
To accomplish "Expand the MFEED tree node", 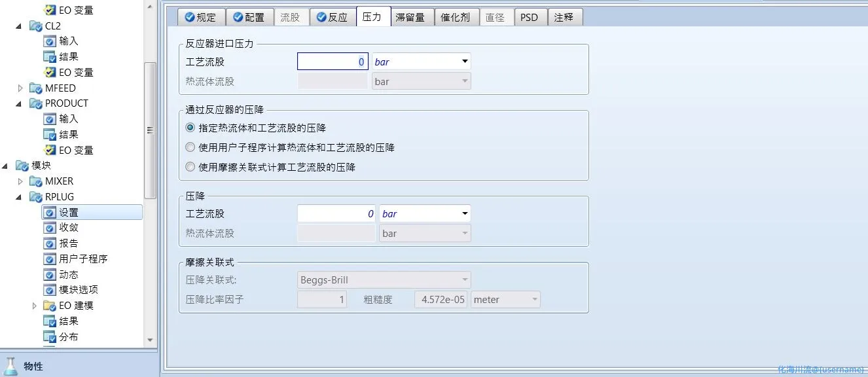I will tap(20, 88).
